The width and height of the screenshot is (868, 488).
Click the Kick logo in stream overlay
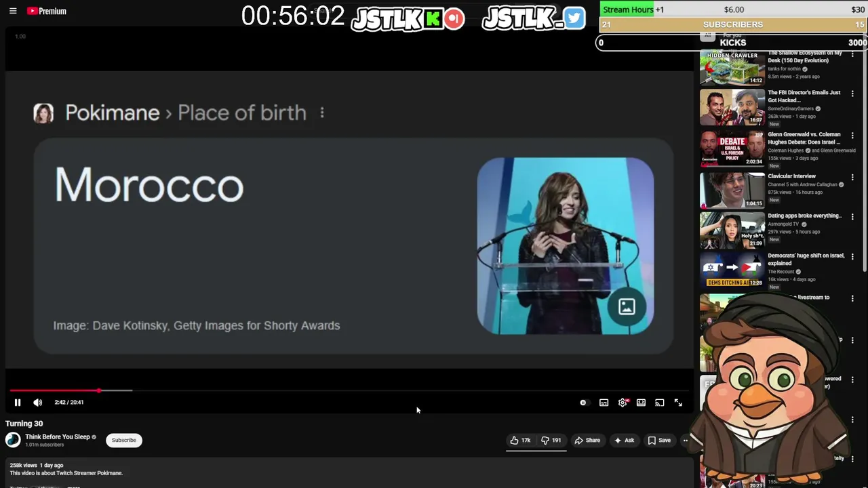[433, 19]
